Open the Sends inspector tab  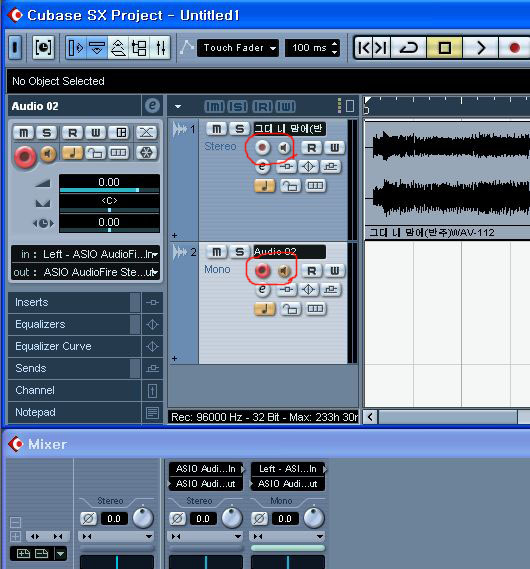(x=74, y=368)
